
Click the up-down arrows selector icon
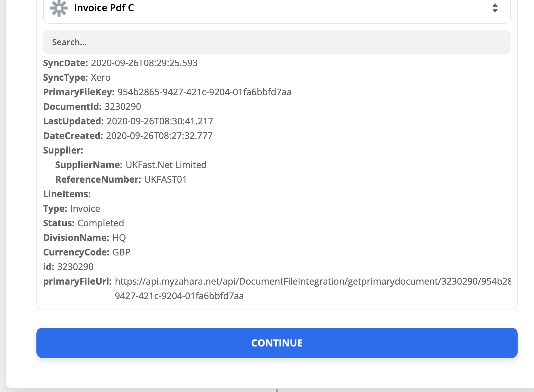pyautogui.click(x=495, y=8)
